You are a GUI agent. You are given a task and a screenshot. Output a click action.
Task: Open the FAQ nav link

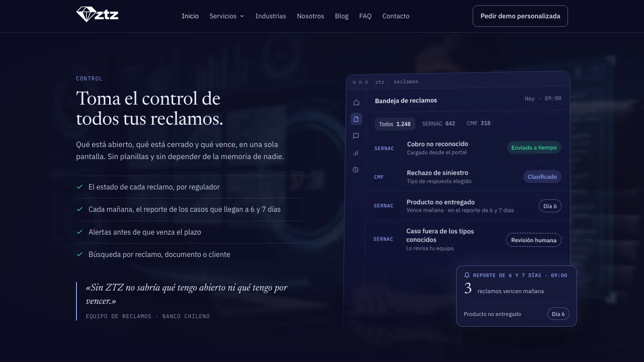pos(365,16)
